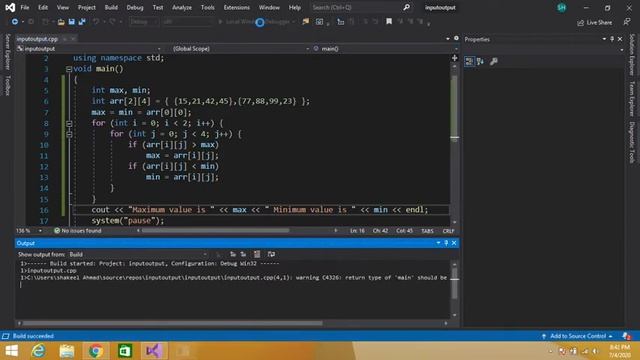Open the Project menu
This screenshot has width=640, height=360.
tap(87, 7)
